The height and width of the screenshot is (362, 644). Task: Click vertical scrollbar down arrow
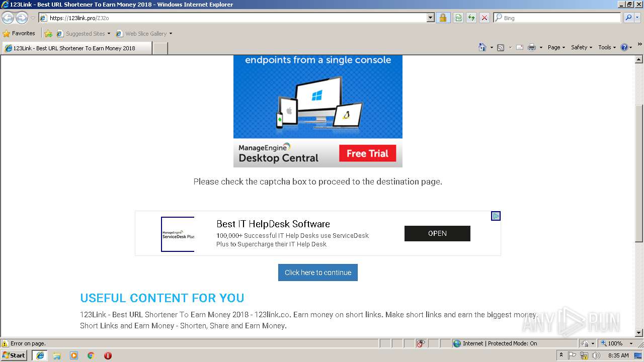pyautogui.click(x=639, y=333)
